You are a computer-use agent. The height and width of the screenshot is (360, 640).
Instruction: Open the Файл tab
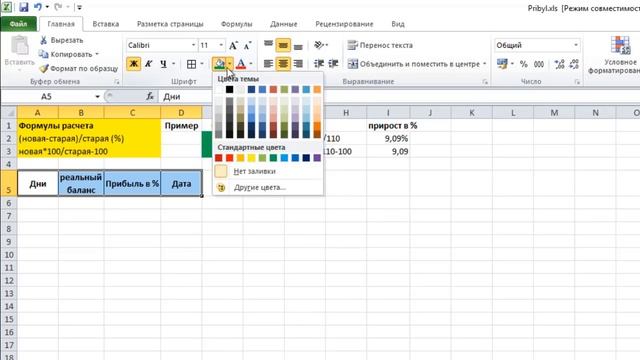(x=18, y=24)
